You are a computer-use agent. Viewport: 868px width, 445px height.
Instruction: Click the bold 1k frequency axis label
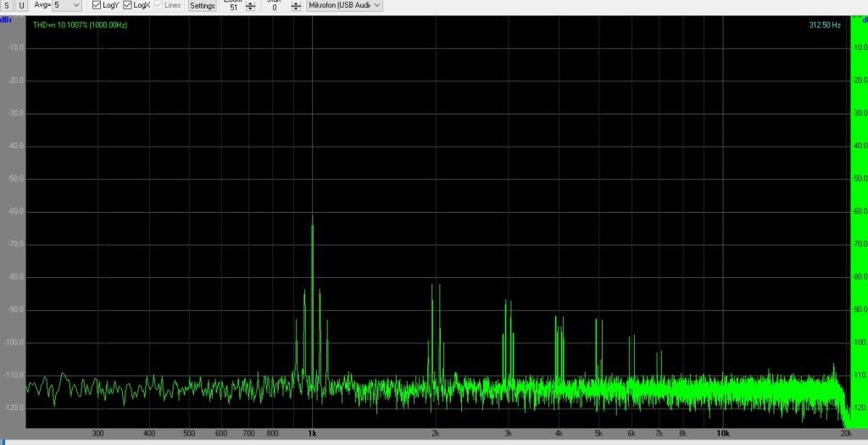point(312,433)
